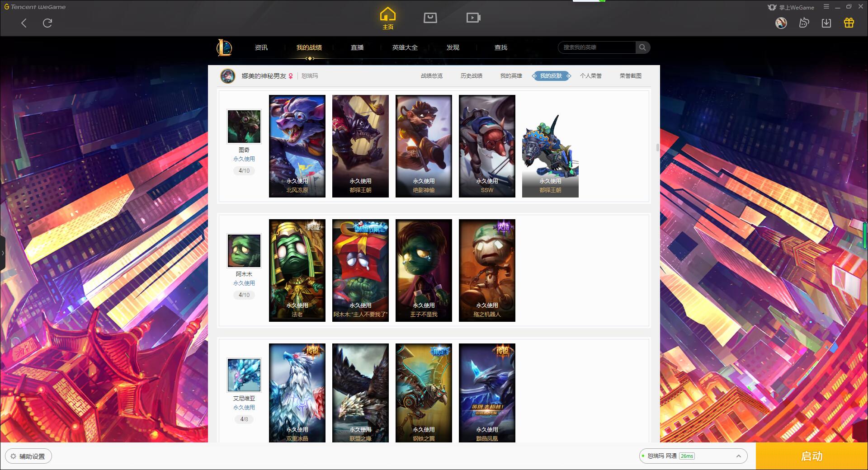Open the 资讯 tab
The width and height of the screenshot is (868, 470).
[x=261, y=47]
